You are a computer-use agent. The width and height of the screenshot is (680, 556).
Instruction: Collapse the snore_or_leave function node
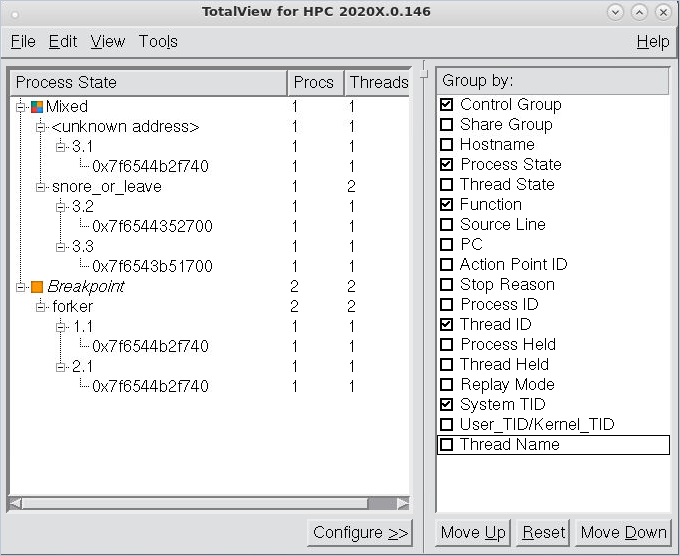[x=41, y=187]
